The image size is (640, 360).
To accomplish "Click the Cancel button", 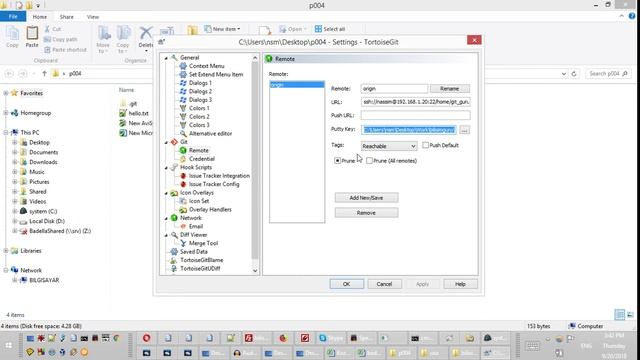I will tap(384, 284).
